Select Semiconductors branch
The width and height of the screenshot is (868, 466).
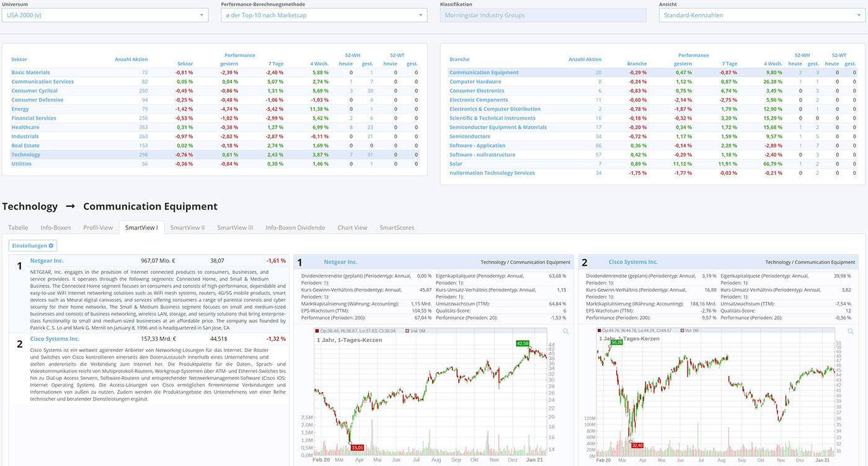pos(470,136)
